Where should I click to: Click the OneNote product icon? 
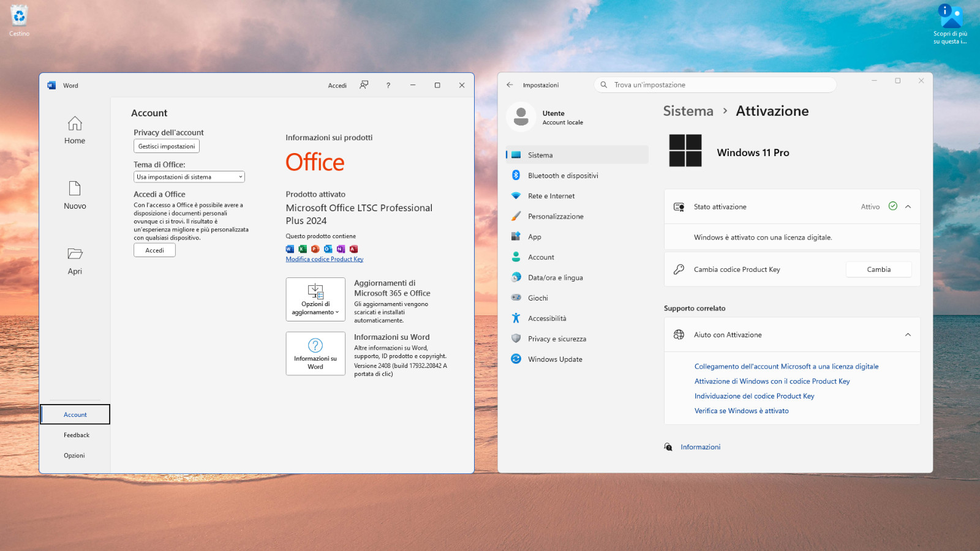point(341,249)
